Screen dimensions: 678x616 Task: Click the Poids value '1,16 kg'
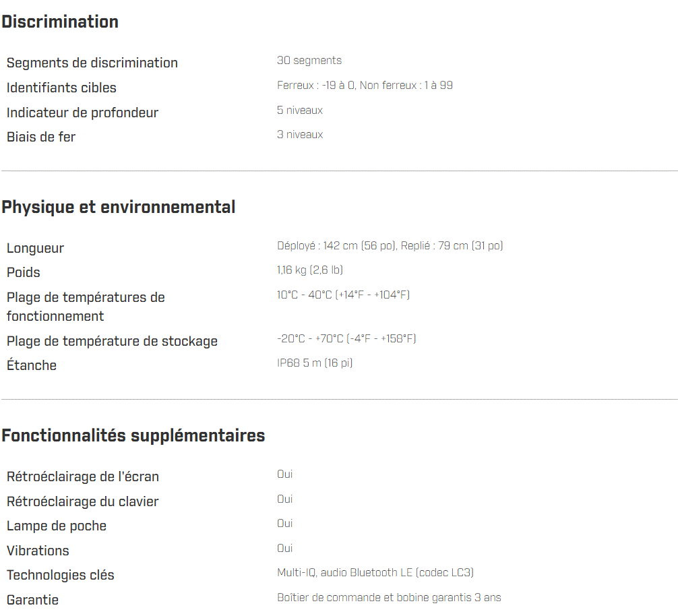click(310, 270)
